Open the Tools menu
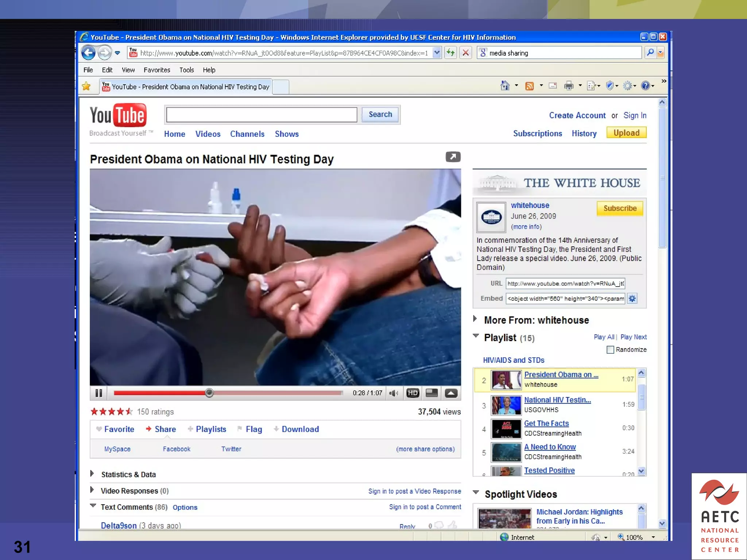 tap(186, 70)
